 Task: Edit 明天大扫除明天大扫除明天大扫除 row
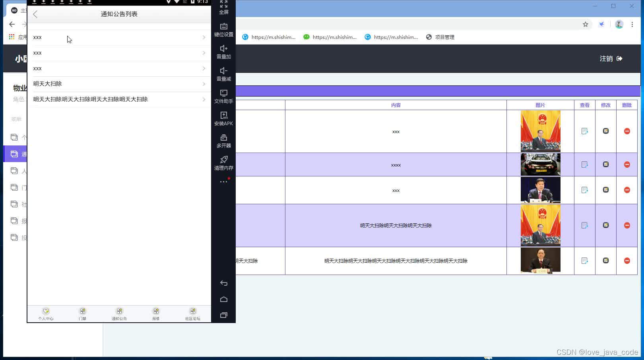tap(606, 225)
